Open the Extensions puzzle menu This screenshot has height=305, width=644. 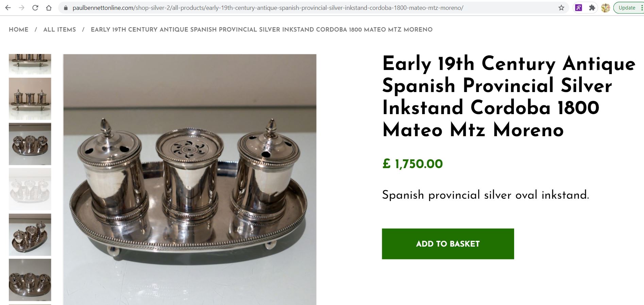(x=592, y=7)
